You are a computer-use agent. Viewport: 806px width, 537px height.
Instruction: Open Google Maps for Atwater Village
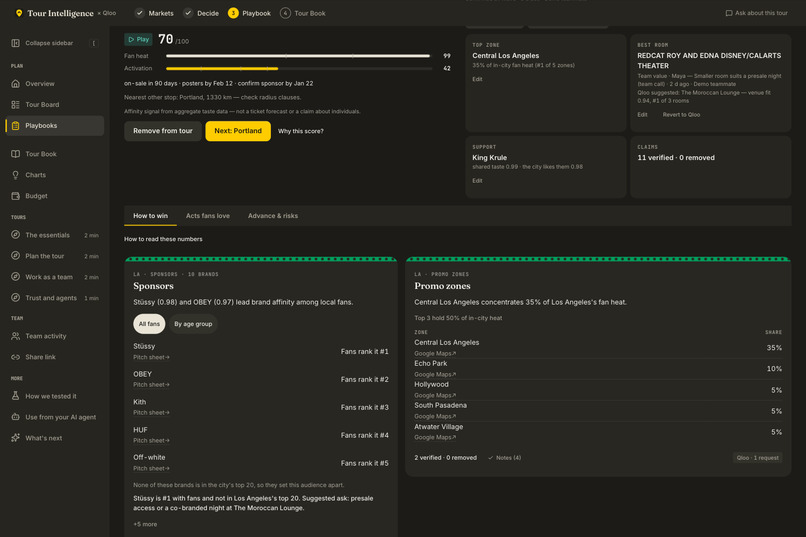[435, 438]
